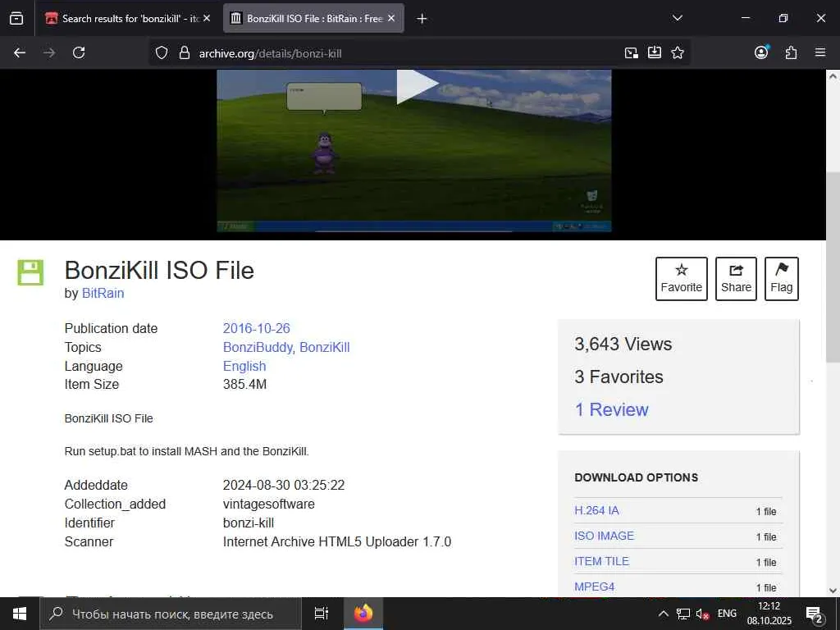Focus the archive.org address bar
This screenshot has height=630, width=840.
402,53
